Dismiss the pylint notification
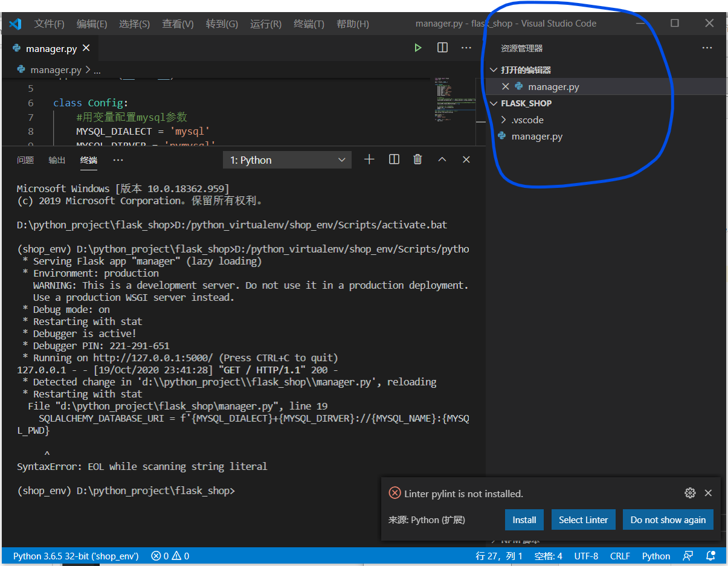The width and height of the screenshot is (728, 566). click(708, 493)
